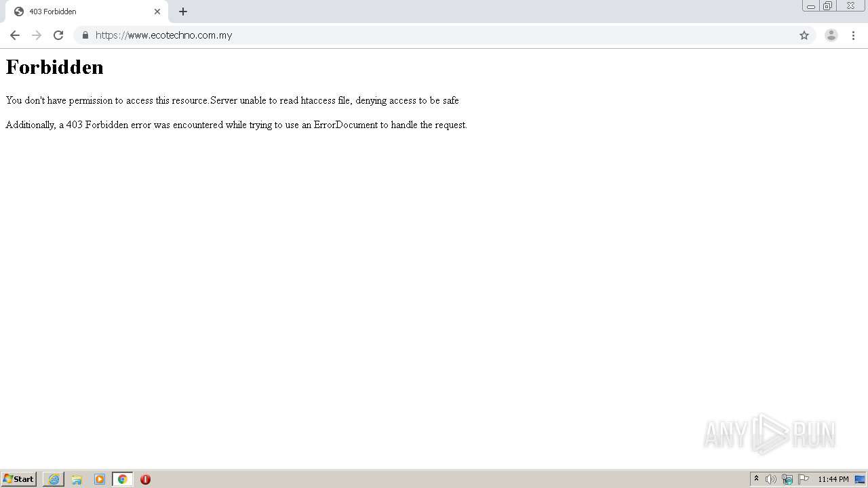View site info via the lock icon
The image size is (868, 488).
(85, 35)
